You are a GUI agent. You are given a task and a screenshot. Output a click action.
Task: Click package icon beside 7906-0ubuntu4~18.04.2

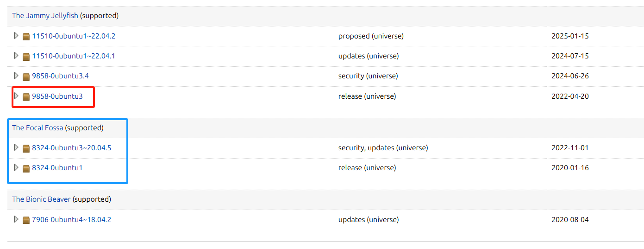26,220
